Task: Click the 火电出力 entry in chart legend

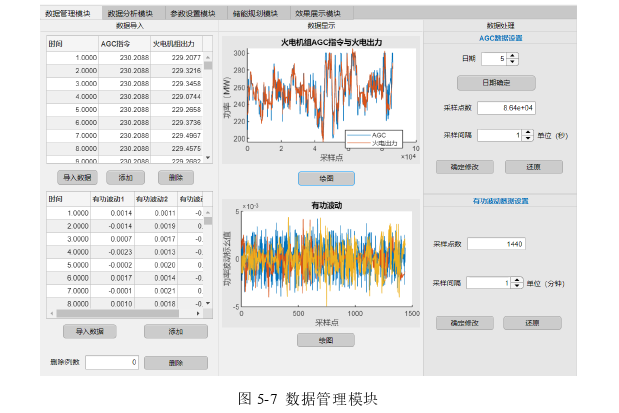Action: [373, 143]
